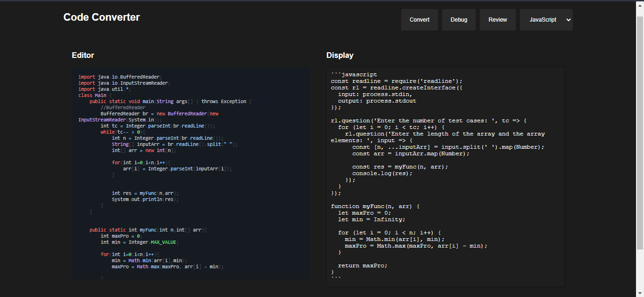Click the 'int maxPro = 0;' line
Image resolution: width=644 pixels, height=297 pixels.
(x=121, y=236)
